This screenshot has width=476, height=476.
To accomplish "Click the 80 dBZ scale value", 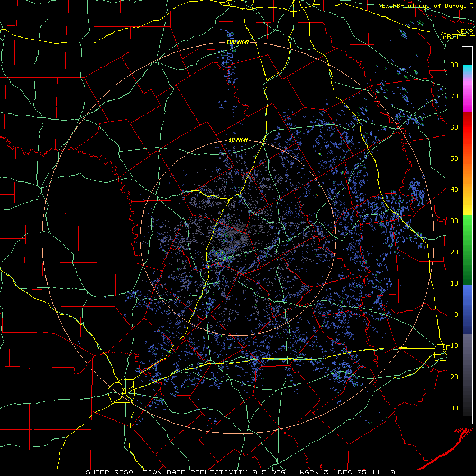I will tap(454, 65).
